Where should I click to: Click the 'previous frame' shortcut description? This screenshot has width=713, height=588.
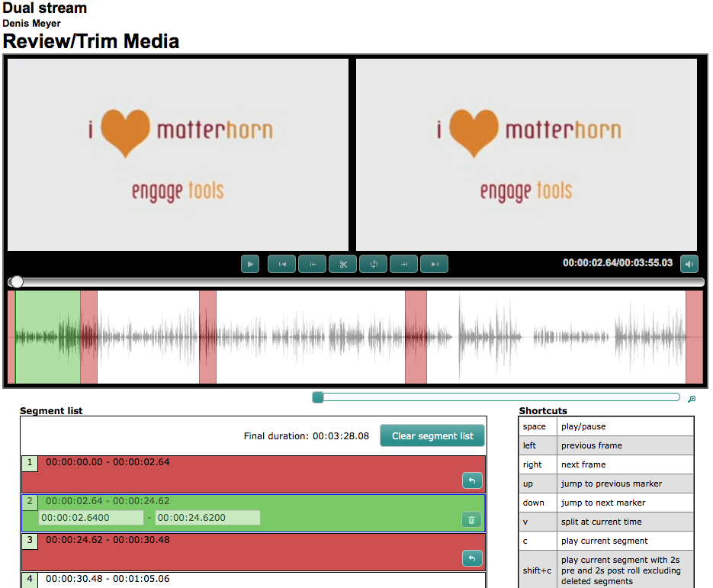pyautogui.click(x=592, y=445)
